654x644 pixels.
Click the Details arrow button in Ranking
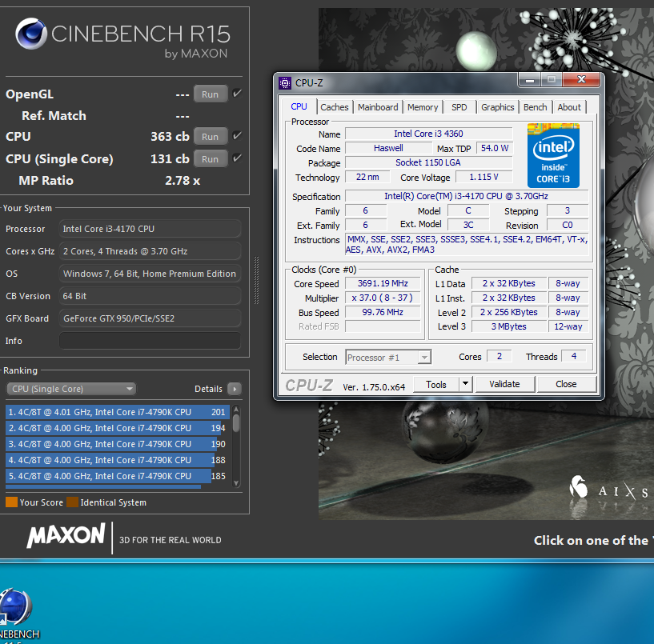coord(235,389)
